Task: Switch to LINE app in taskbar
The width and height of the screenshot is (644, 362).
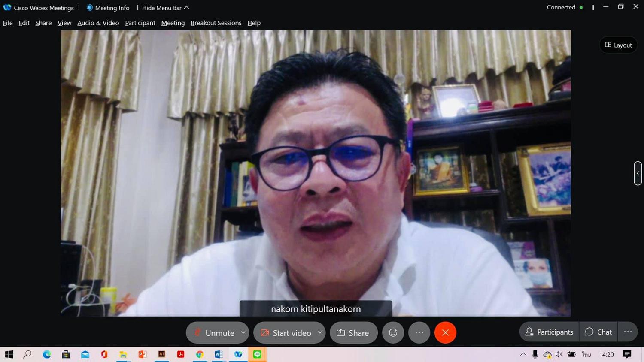Action: click(x=257, y=354)
